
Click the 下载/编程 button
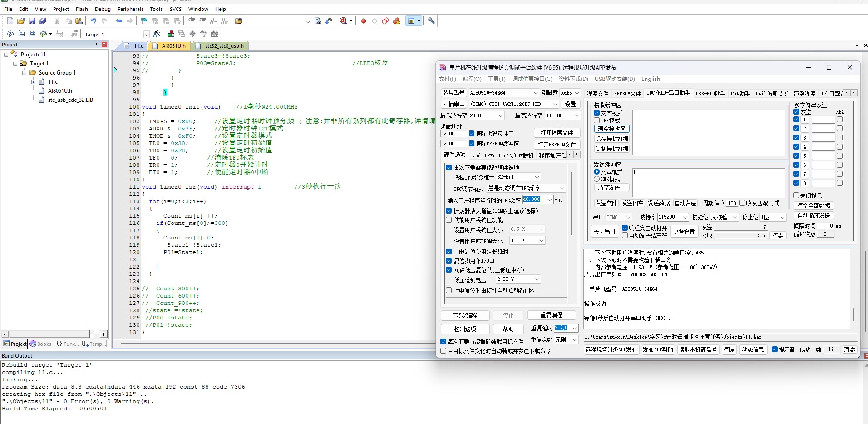465,315
